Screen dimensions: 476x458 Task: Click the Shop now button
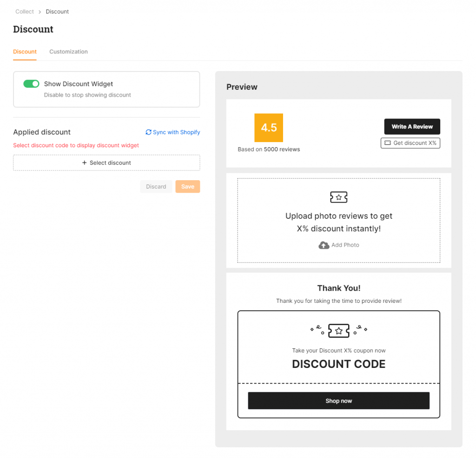(339, 401)
